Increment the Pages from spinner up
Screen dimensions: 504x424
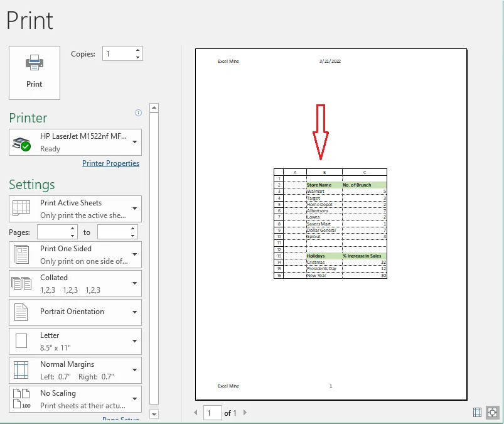73,229
